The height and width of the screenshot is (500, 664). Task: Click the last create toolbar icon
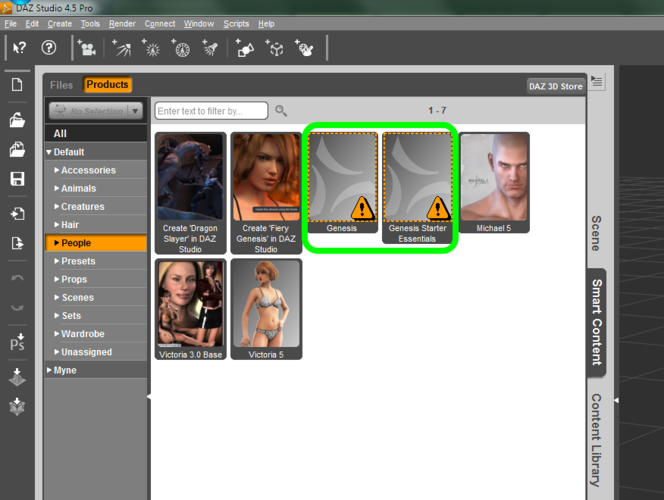coord(304,48)
